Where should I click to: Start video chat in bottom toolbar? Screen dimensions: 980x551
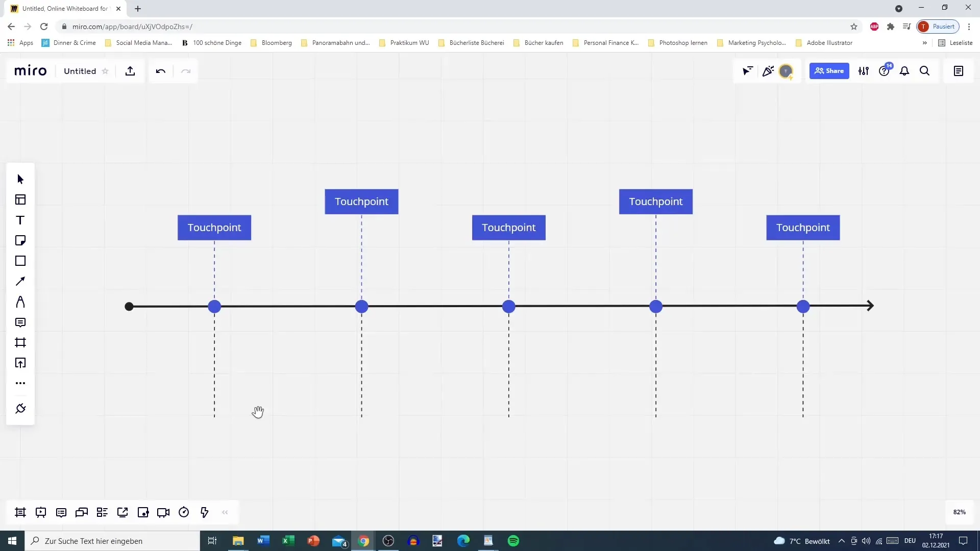click(x=163, y=512)
